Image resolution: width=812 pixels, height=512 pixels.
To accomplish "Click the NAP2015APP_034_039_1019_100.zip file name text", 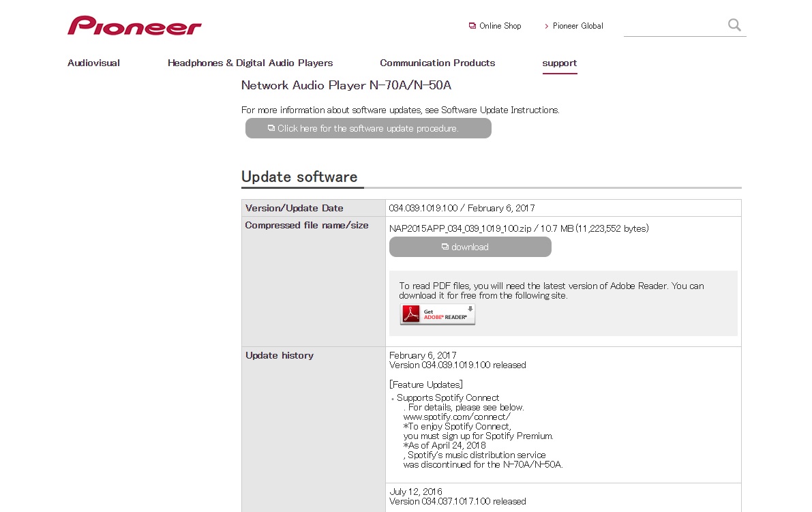I will click(460, 228).
